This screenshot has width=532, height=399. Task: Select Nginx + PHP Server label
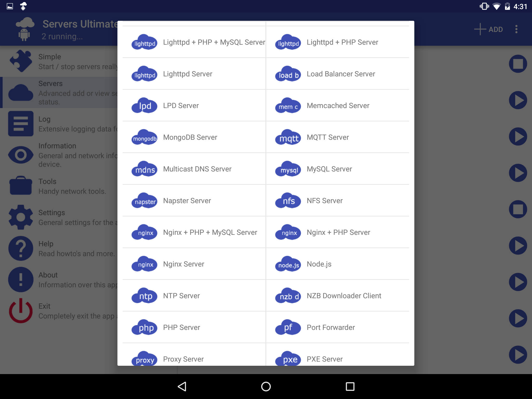click(338, 232)
